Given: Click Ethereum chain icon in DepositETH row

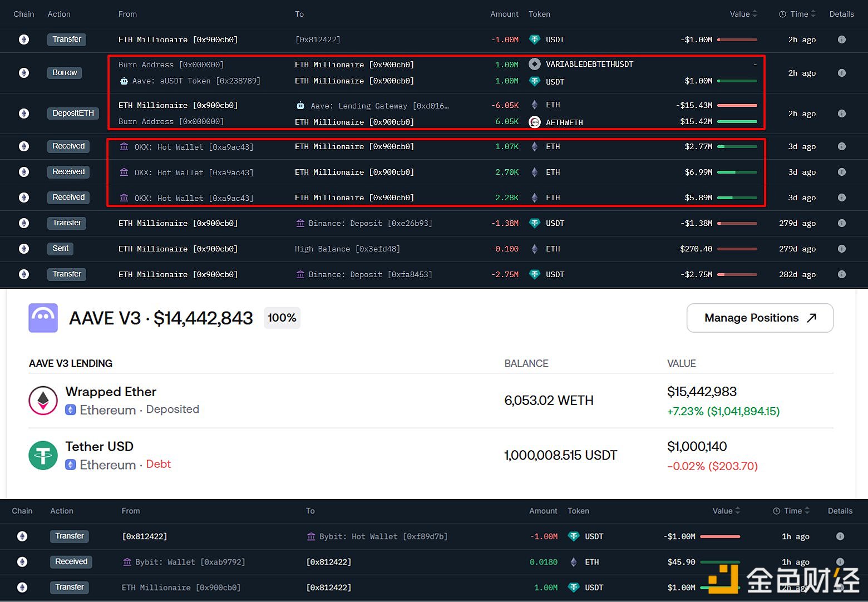Looking at the screenshot, I should 24,114.
